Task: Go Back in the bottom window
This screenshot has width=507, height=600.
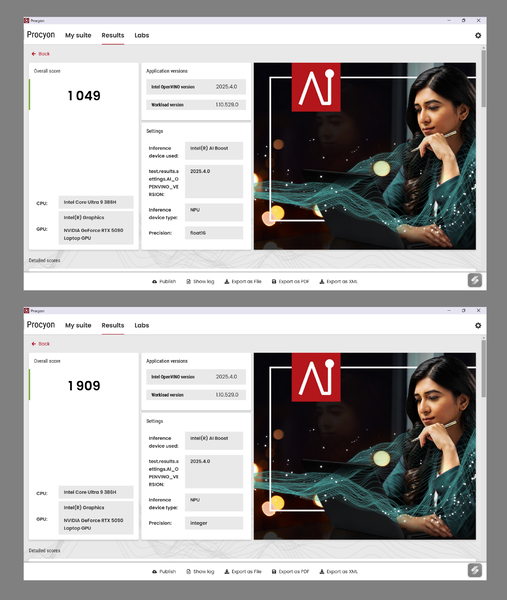Action: coord(41,344)
